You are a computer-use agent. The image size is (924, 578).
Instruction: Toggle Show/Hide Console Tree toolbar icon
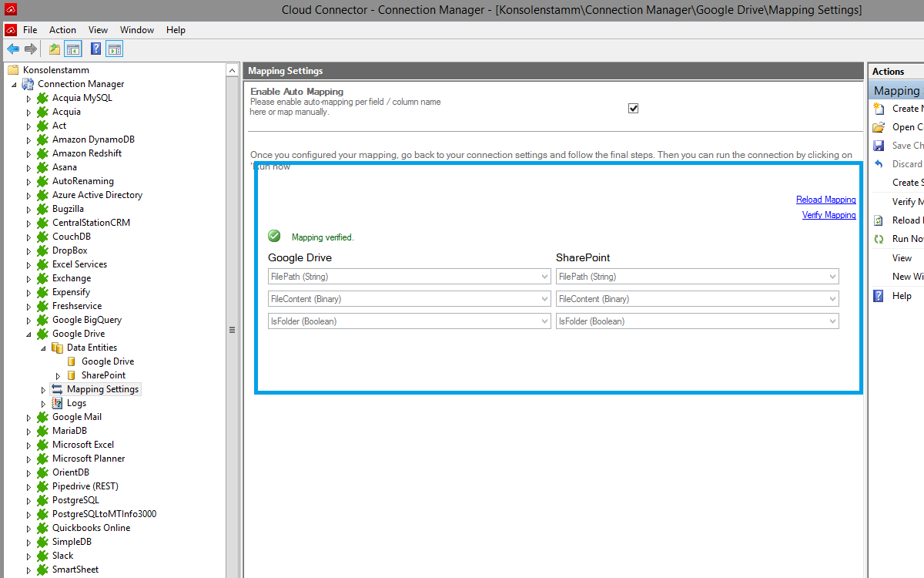click(x=73, y=49)
